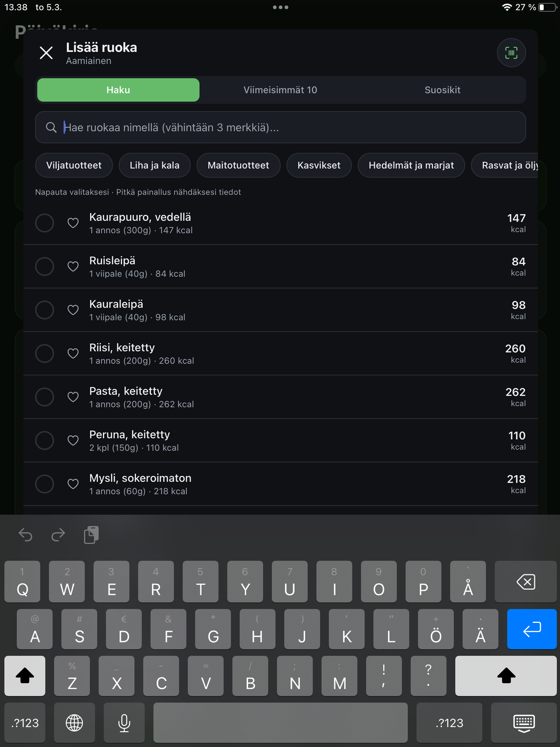Filter by Kasvikset category
This screenshot has width=560, height=747.
[319, 165]
